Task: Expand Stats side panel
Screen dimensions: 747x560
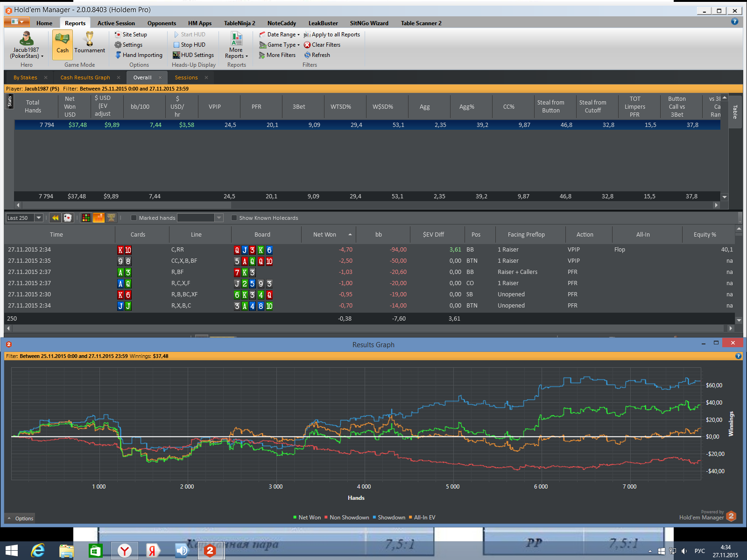Action: [x=10, y=101]
